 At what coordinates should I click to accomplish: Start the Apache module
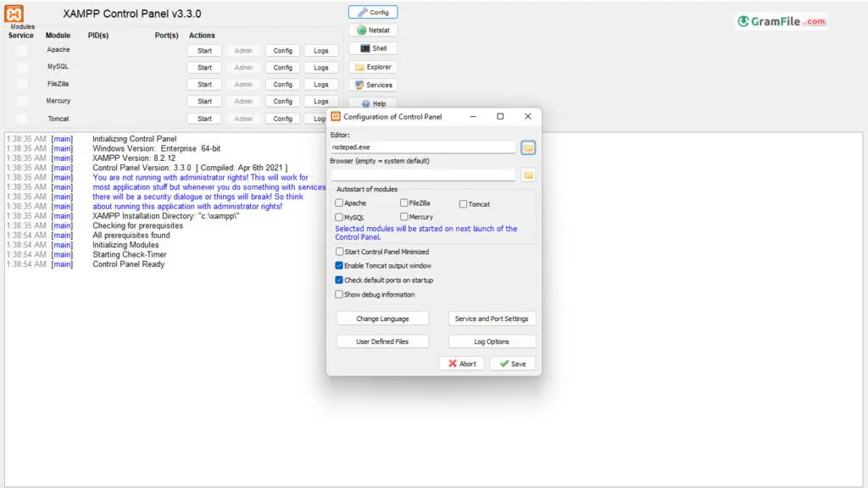(205, 50)
